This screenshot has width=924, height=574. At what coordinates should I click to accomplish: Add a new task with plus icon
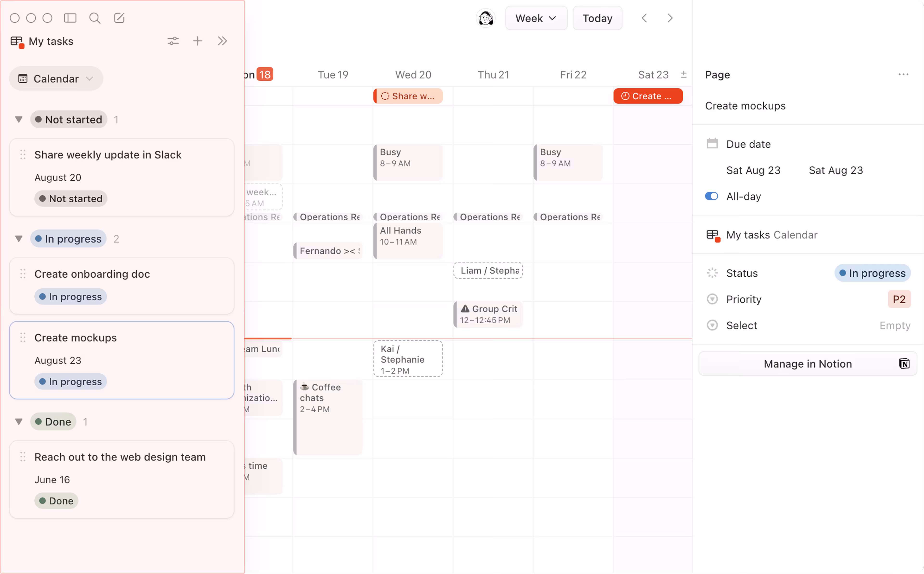[197, 41]
